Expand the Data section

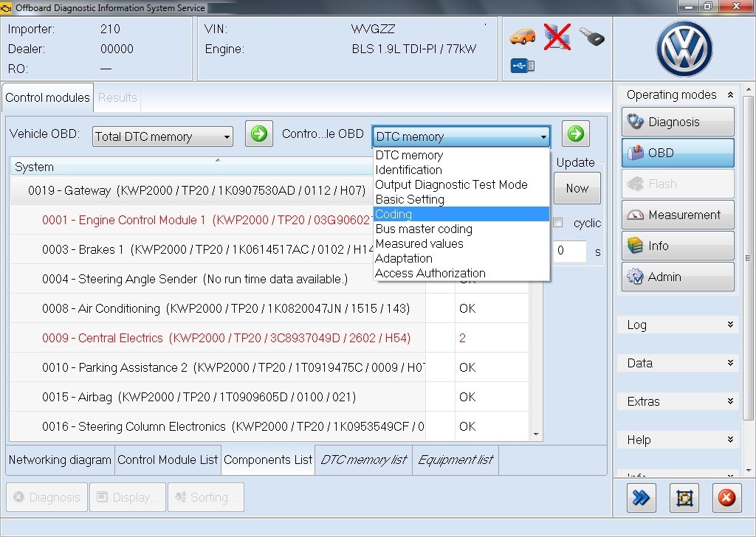(x=678, y=363)
